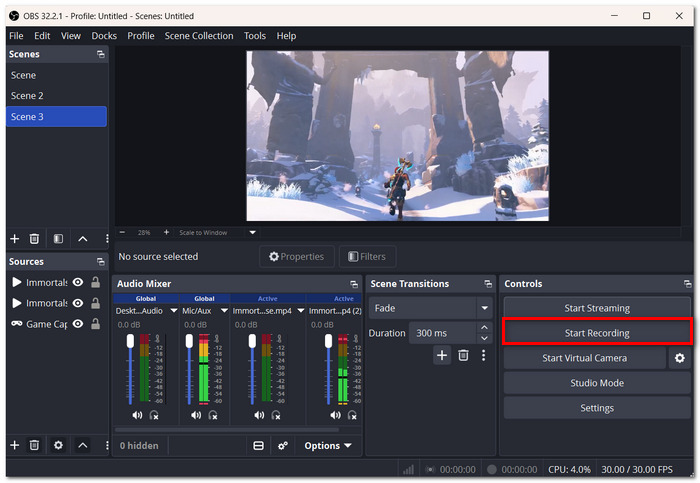Open Desktop Audio channel dropdown arrow

174,311
